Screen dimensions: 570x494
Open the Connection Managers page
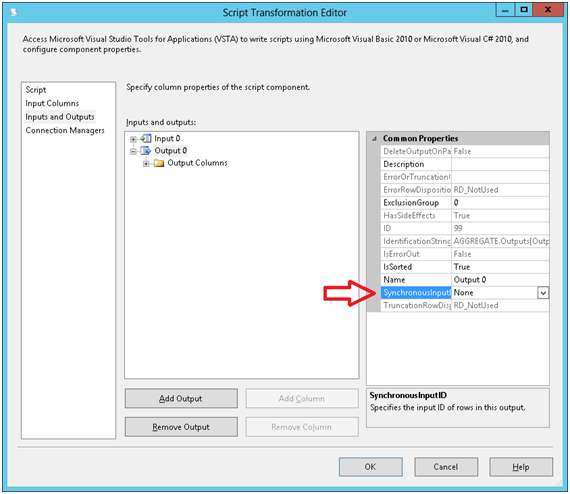pos(65,130)
